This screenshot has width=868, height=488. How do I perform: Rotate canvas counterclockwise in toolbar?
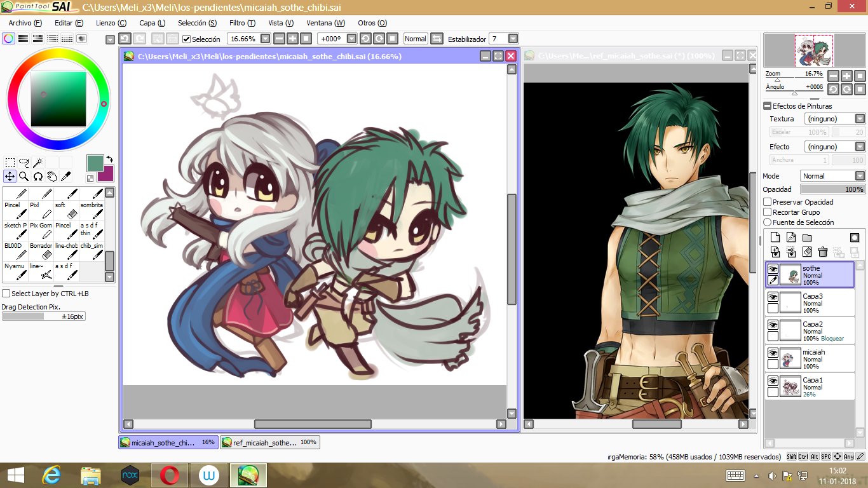tap(365, 39)
